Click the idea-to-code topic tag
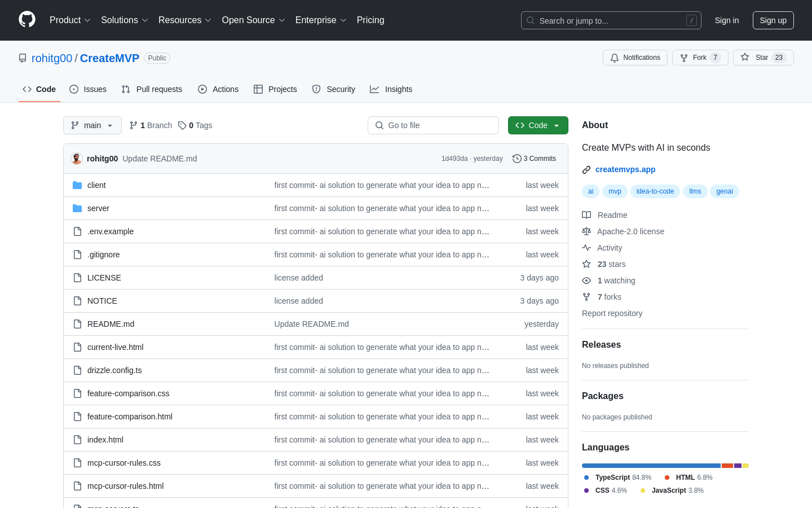Screen dimensions: 812x508 pyautogui.click(x=655, y=191)
